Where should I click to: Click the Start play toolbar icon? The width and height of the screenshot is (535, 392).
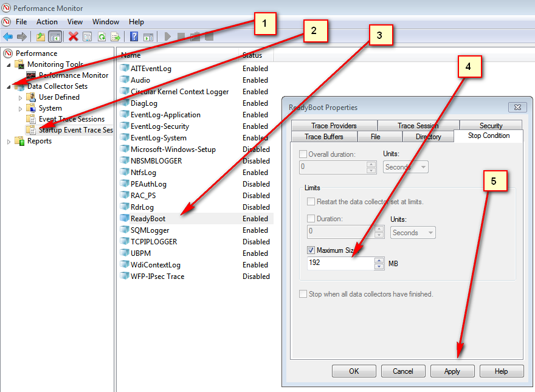[x=168, y=36]
